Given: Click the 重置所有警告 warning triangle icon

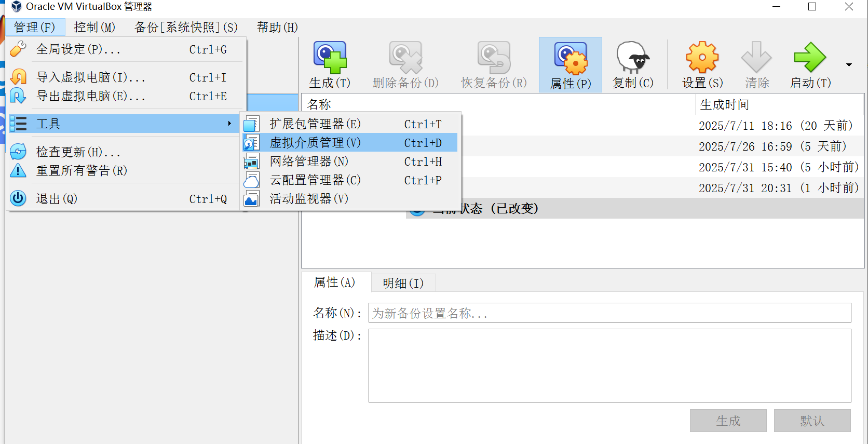Looking at the screenshot, I should click(18, 170).
